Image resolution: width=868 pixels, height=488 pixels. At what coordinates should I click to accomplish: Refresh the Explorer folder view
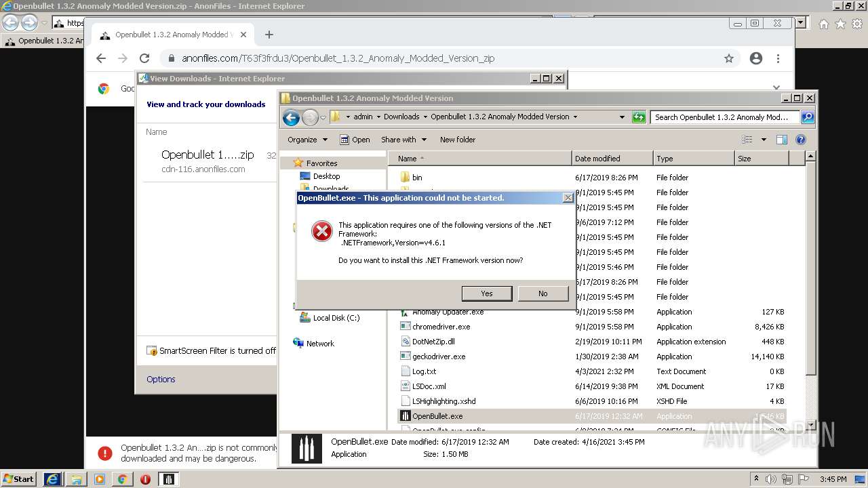[x=639, y=117]
